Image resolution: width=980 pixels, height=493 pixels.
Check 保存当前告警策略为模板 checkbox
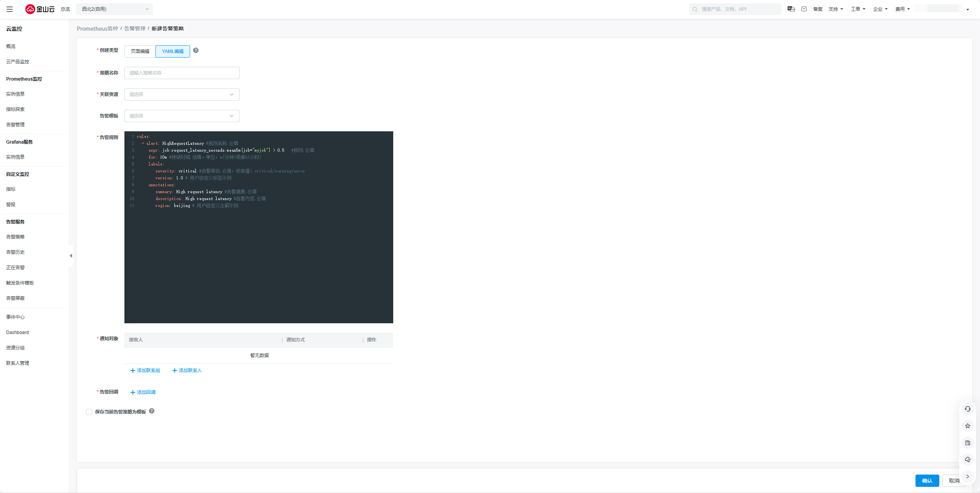89,412
